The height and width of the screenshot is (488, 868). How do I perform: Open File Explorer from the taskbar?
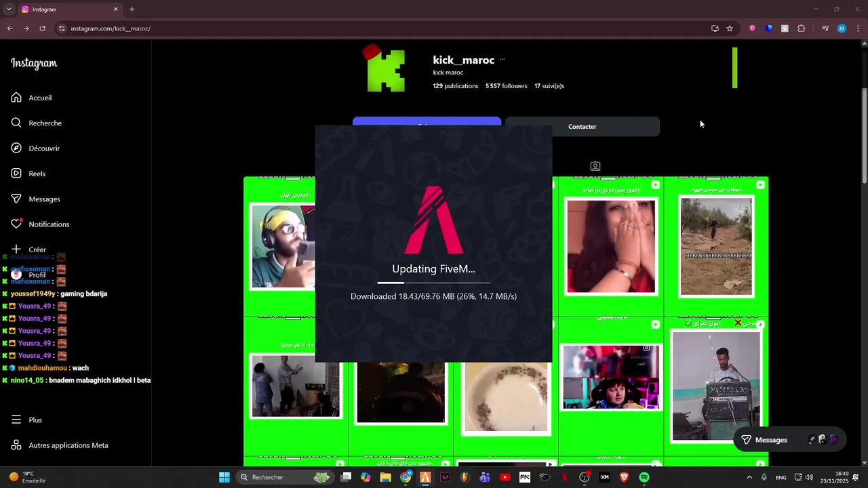(385, 477)
